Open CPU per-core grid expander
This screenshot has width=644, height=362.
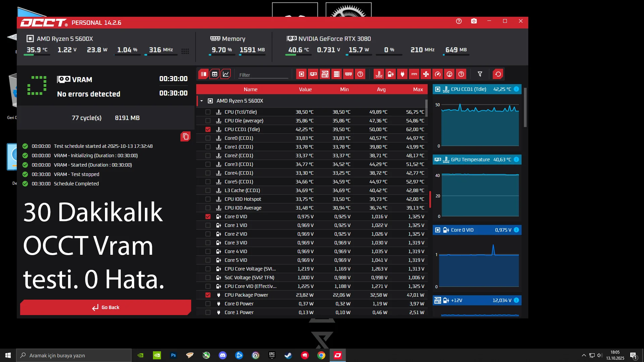pyautogui.click(x=185, y=51)
